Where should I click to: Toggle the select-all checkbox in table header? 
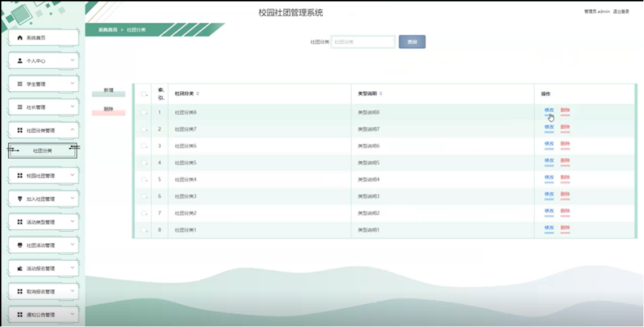click(144, 94)
